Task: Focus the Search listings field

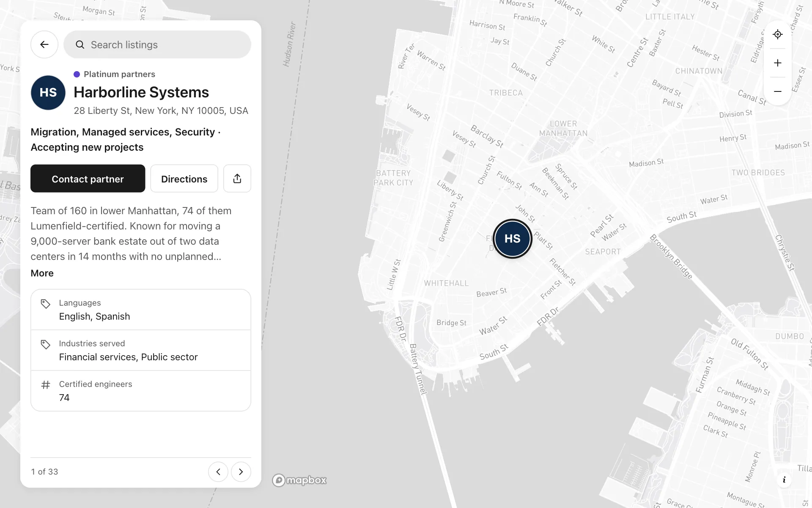Action: tap(157, 44)
